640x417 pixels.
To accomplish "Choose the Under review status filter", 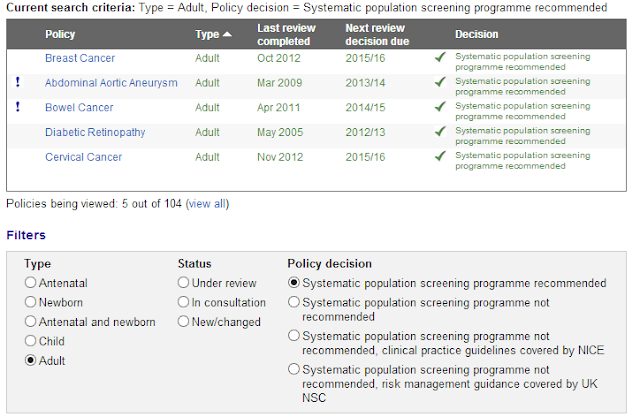I will pyautogui.click(x=183, y=282).
